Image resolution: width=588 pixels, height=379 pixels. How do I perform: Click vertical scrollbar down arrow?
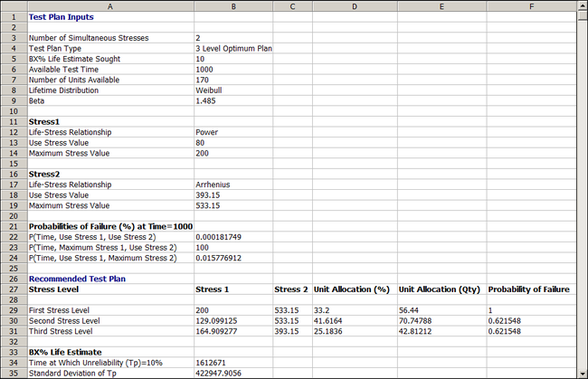pos(583,374)
